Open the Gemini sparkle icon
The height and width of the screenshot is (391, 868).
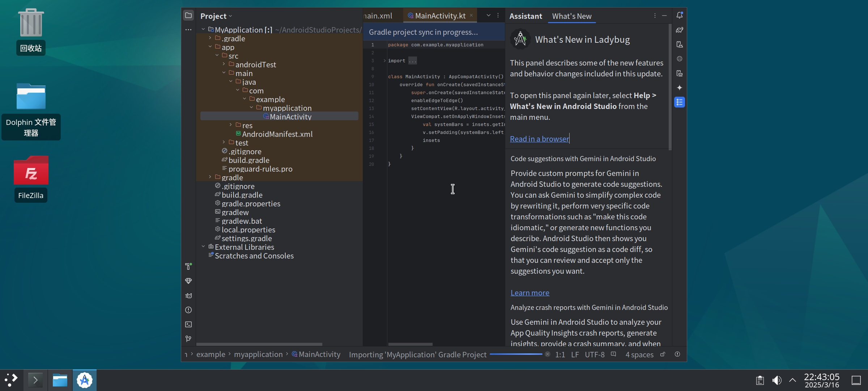pos(680,88)
